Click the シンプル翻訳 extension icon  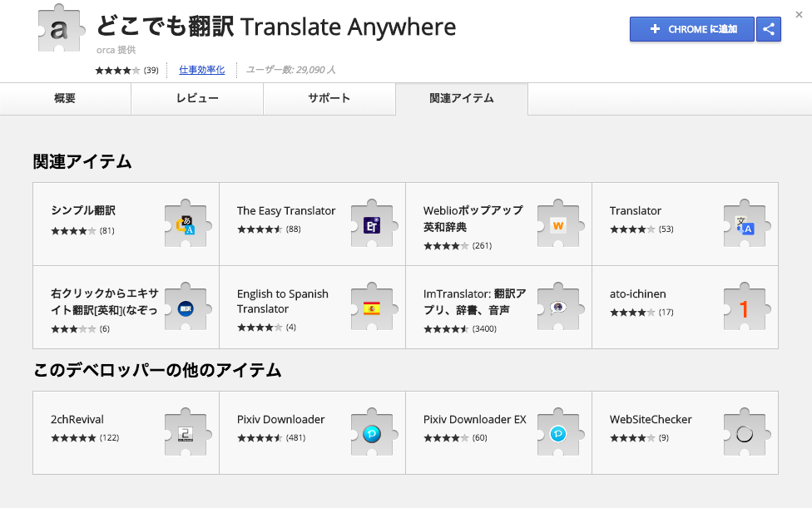coord(186,224)
